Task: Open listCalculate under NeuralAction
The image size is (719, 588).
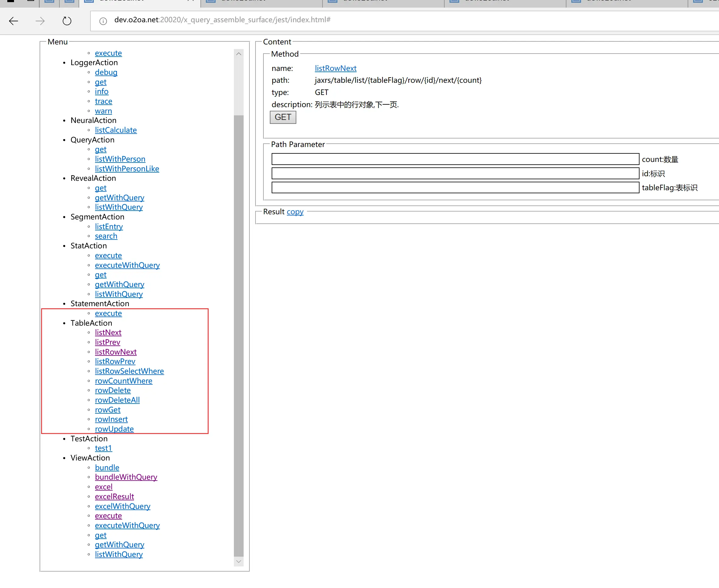Action: click(x=115, y=130)
